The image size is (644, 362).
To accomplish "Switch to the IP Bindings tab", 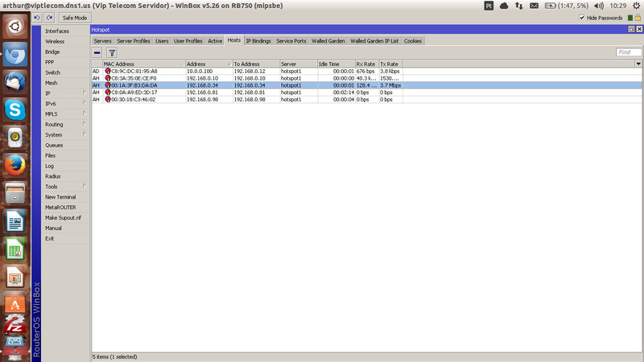I will pos(258,41).
